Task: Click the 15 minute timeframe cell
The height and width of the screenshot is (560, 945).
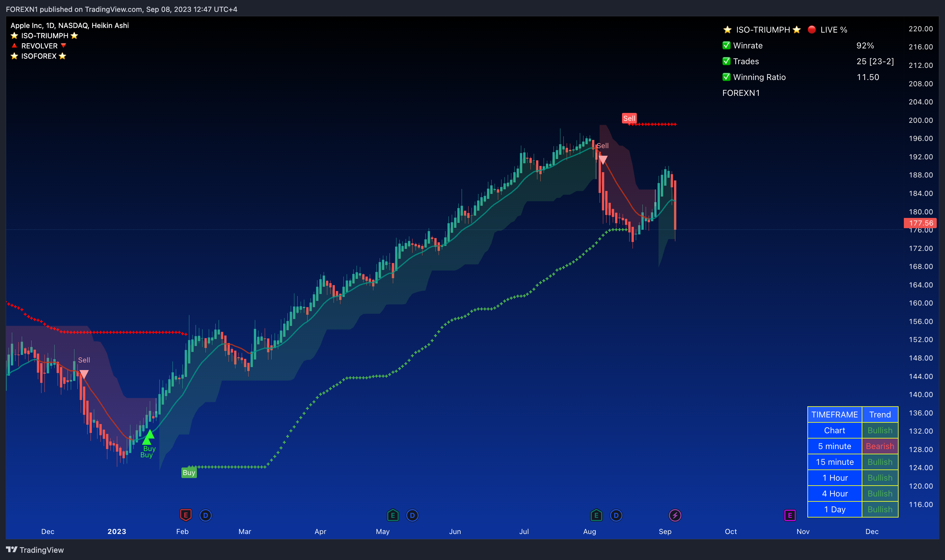Action: (x=834, y=462)
